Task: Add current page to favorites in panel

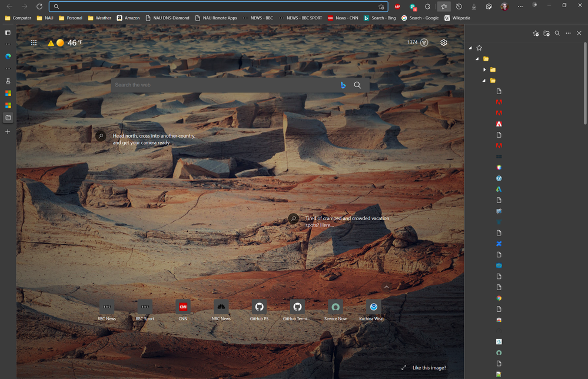Action: [x=535, y=34]
